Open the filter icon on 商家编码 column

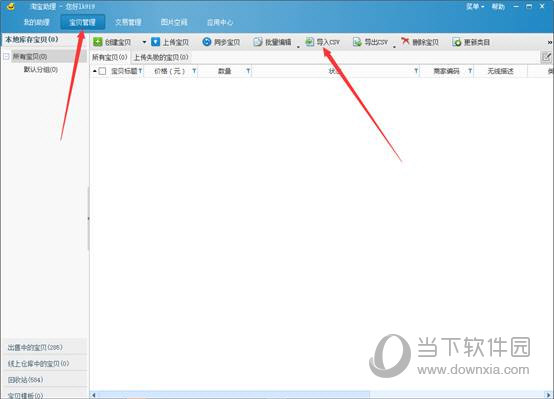click(470, 71)
